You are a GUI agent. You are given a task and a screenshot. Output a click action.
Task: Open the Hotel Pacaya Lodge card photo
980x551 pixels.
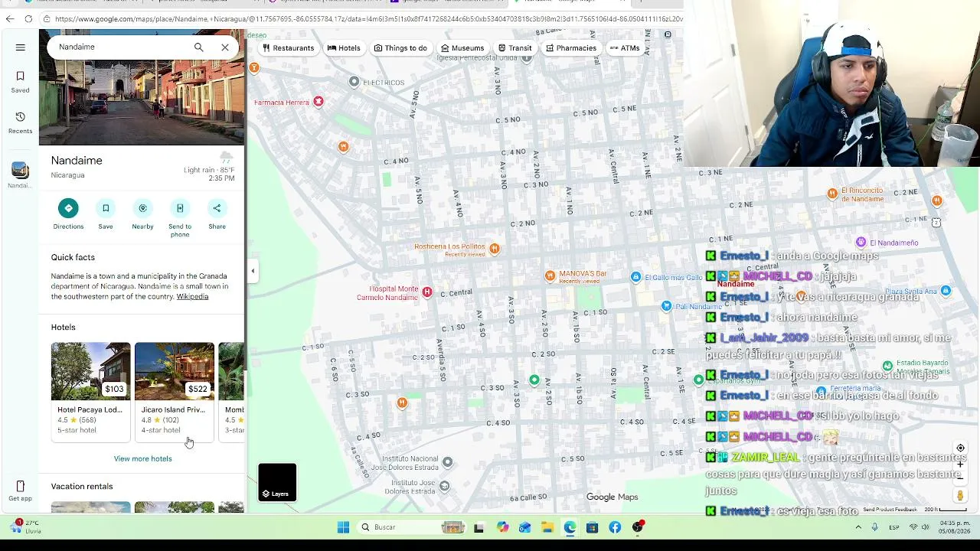[90, 371]
